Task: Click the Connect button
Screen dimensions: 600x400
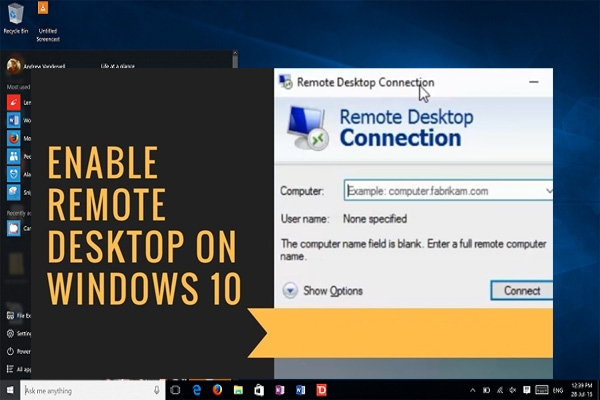Action: 522,291
